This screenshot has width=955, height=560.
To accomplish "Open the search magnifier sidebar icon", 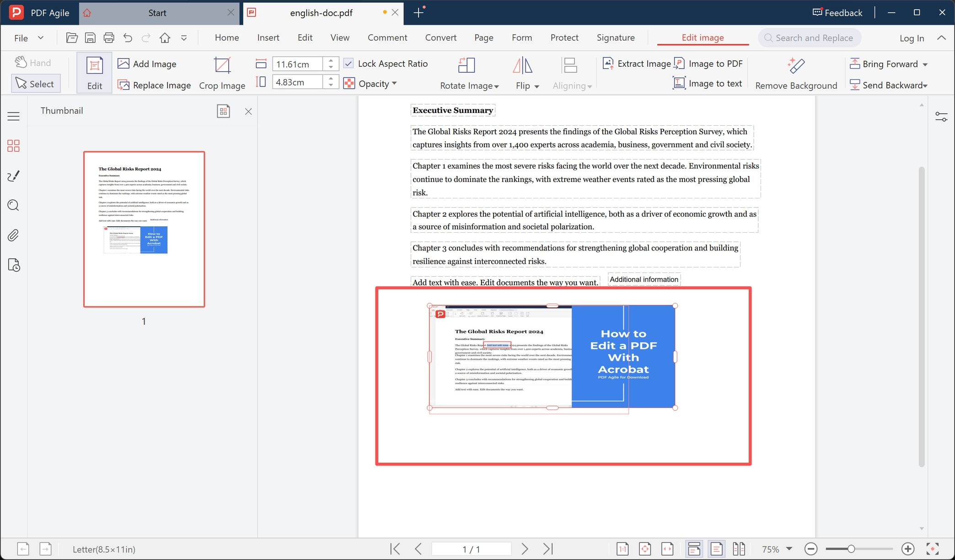I will click(x=13, y=205).
